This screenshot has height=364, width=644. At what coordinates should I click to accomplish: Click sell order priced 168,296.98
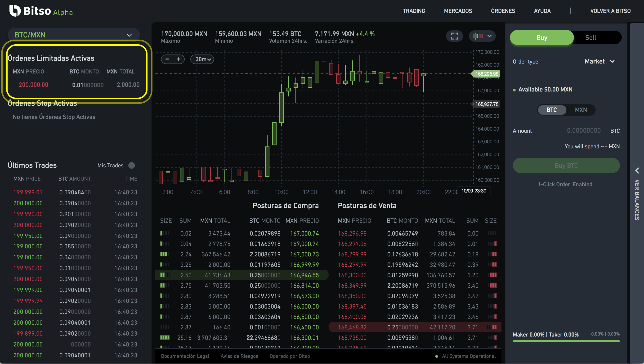tap(415, 233)
